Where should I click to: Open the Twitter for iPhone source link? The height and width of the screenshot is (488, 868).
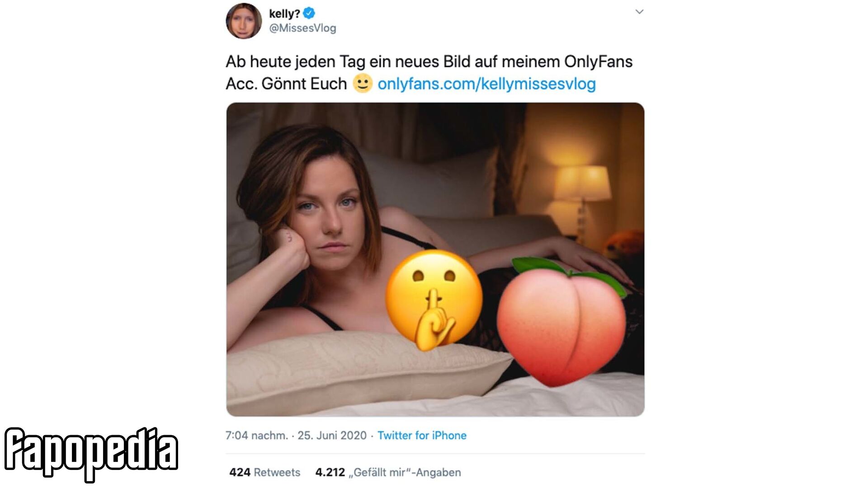pos(422,435)
